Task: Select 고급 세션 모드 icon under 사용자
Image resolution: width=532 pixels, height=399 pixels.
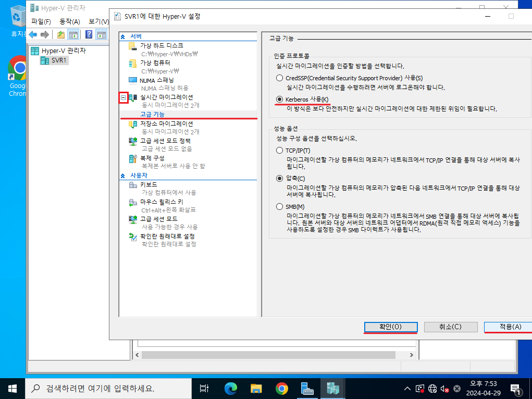Action: coord(133,219)
